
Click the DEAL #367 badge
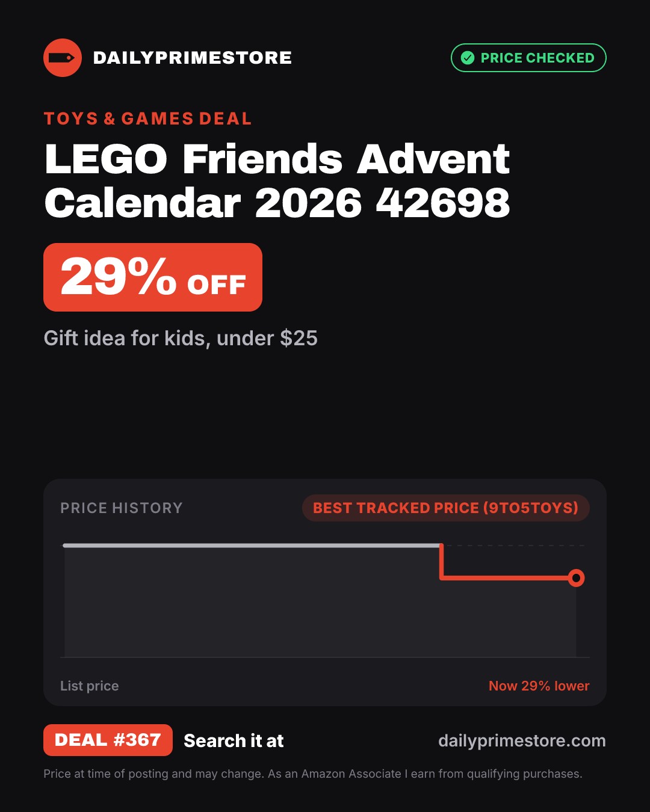108,740
